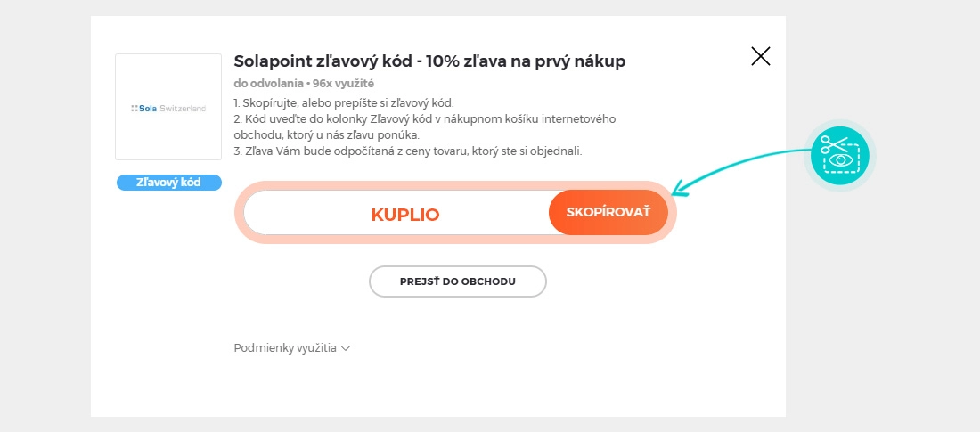The image size is (980, 432).
Task: Click the Sola Switzerland logo thumbnail
Action: click(x=168, y=107)
